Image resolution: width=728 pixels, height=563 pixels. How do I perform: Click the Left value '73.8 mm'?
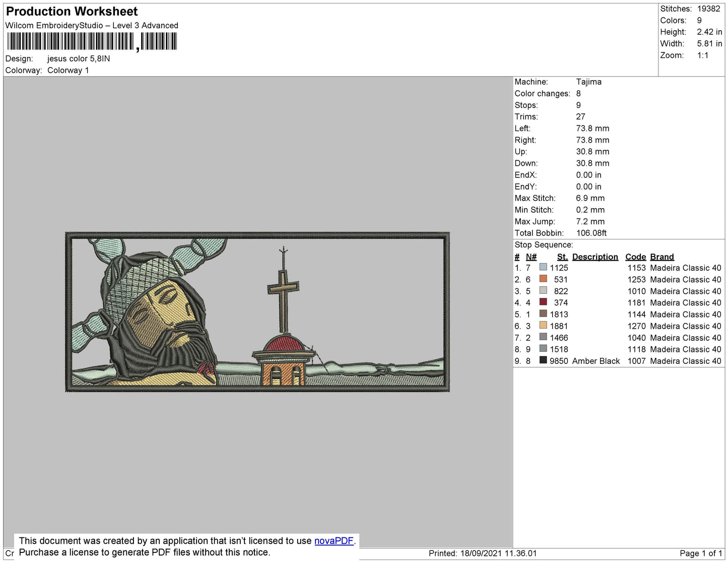click(592, 129)
